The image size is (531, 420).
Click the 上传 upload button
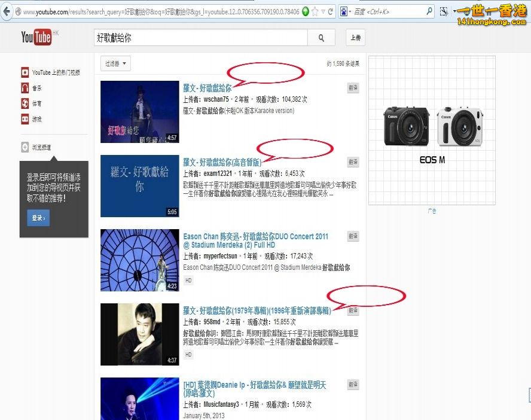click(x=355, y=38)
